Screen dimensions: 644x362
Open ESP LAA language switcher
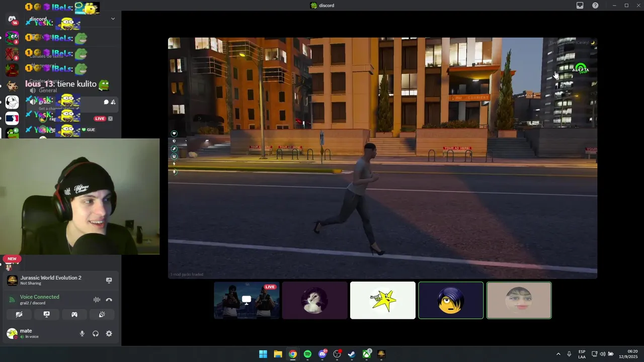coord(582,354)
